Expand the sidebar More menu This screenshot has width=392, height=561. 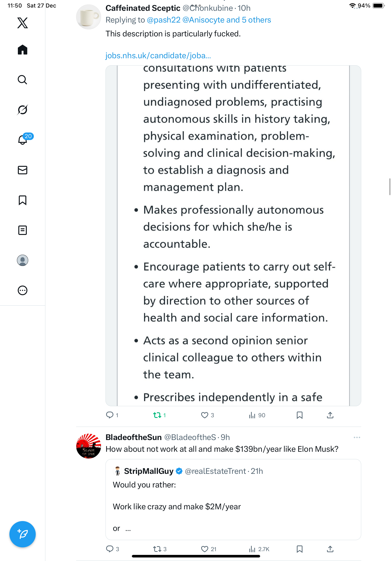(x=23, y=290)
